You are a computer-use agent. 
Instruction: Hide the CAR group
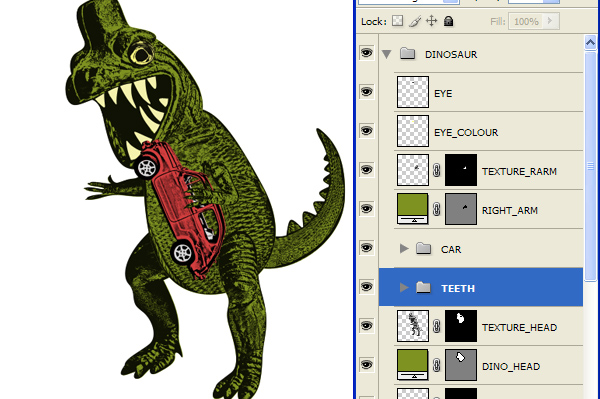pos(367,248)
